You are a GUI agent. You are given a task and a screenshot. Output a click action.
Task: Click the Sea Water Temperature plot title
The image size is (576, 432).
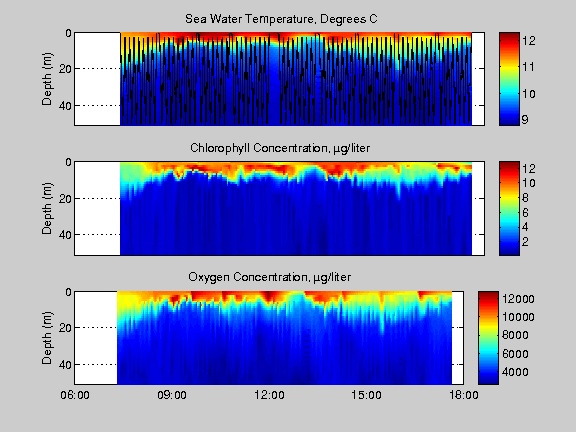pos(281,19)
